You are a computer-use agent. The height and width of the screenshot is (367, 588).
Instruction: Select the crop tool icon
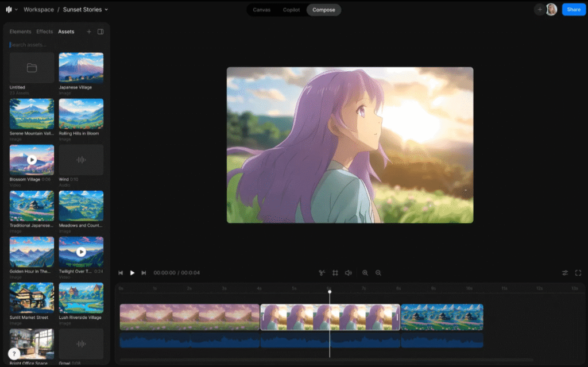[335, 273]
